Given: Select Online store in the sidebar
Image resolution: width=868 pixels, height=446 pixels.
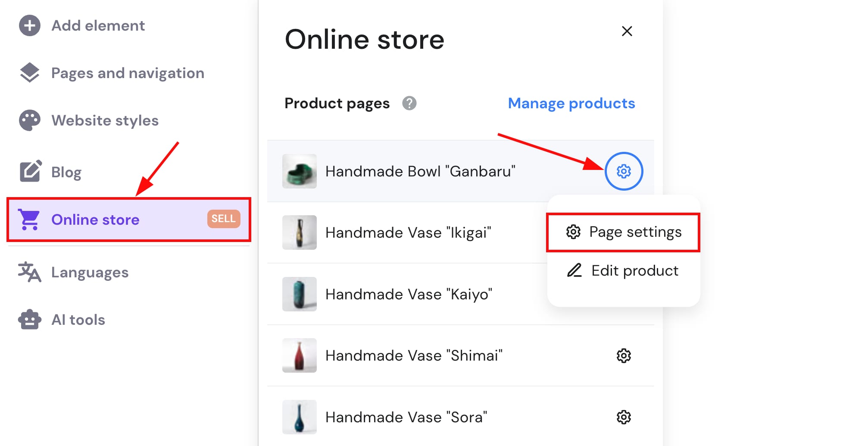Looking at the screenshot, I should tap(95, 220).
